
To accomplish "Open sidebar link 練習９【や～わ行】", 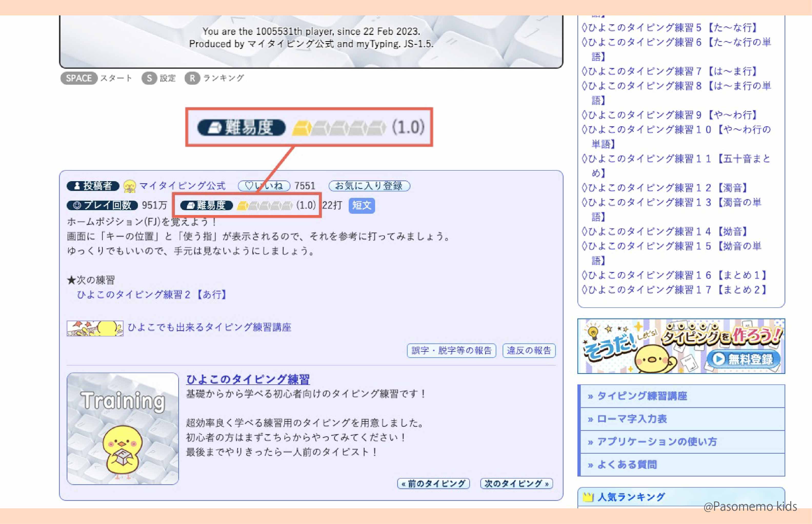I will 670,115.
